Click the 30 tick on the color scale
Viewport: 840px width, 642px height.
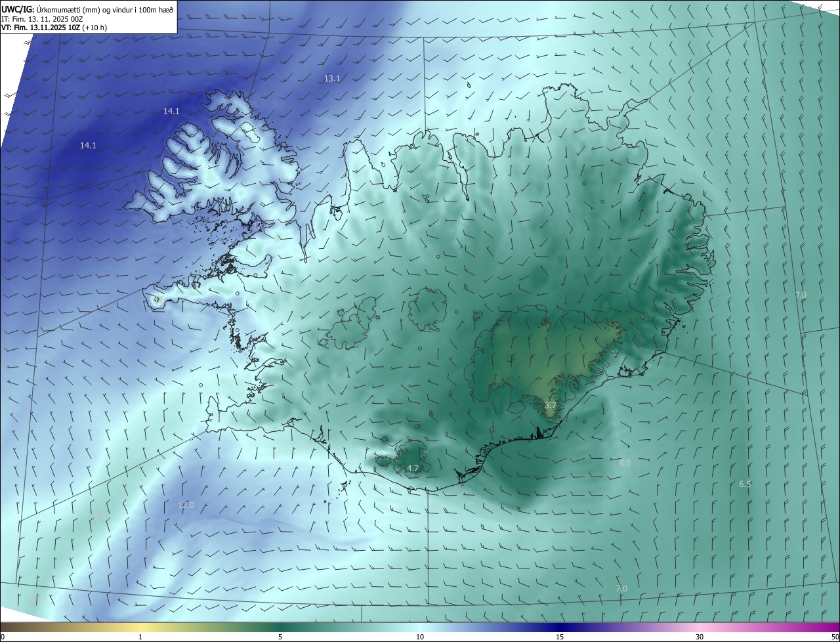pos(700,637)
